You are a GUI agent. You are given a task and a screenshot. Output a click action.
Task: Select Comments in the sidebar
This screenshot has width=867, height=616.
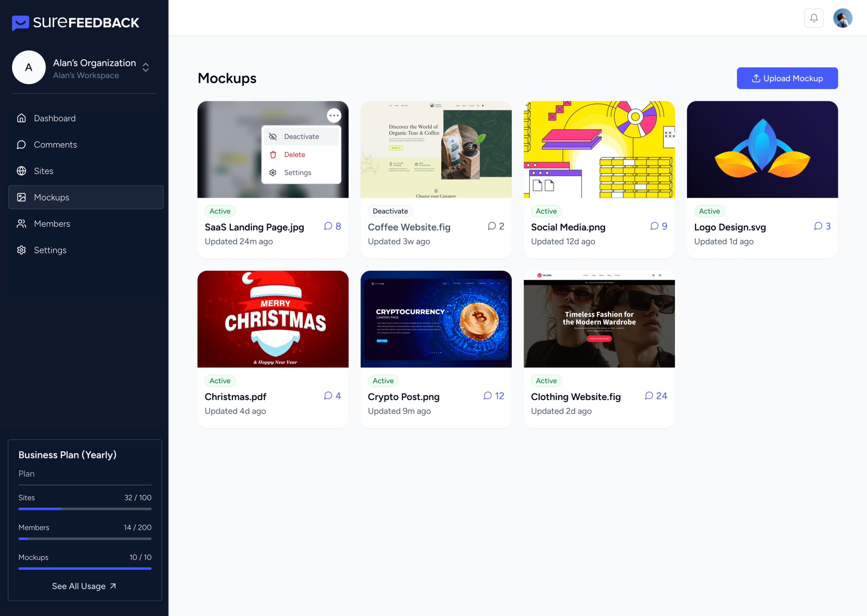coord(56,145)
